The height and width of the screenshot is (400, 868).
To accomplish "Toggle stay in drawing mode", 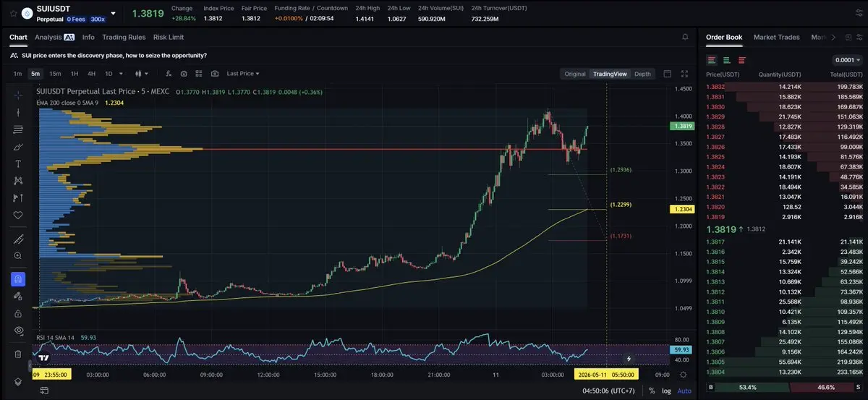I will [18, 296].
